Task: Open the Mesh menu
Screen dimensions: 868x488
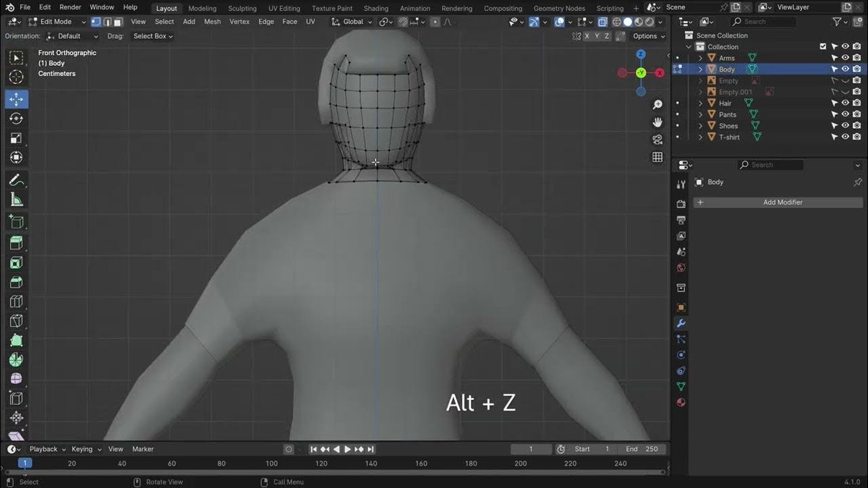Action: pos(212,22)
